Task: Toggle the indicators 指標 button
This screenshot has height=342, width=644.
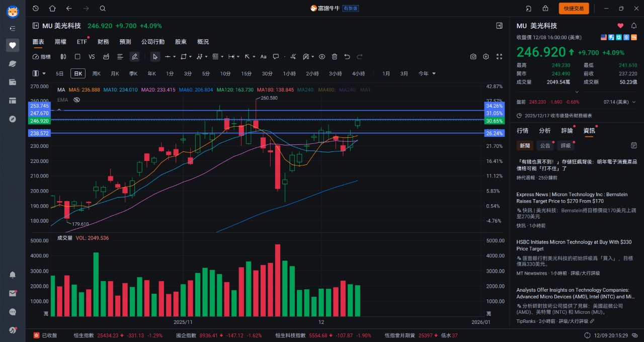Action: coord(42,57)
